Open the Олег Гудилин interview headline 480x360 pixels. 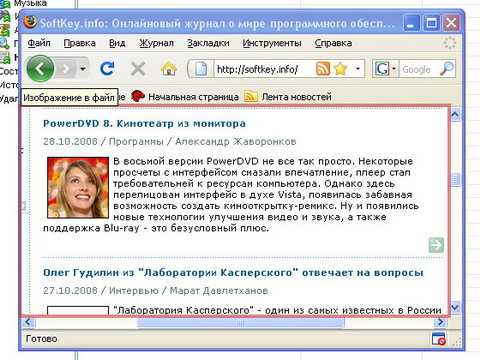(233, 272)
